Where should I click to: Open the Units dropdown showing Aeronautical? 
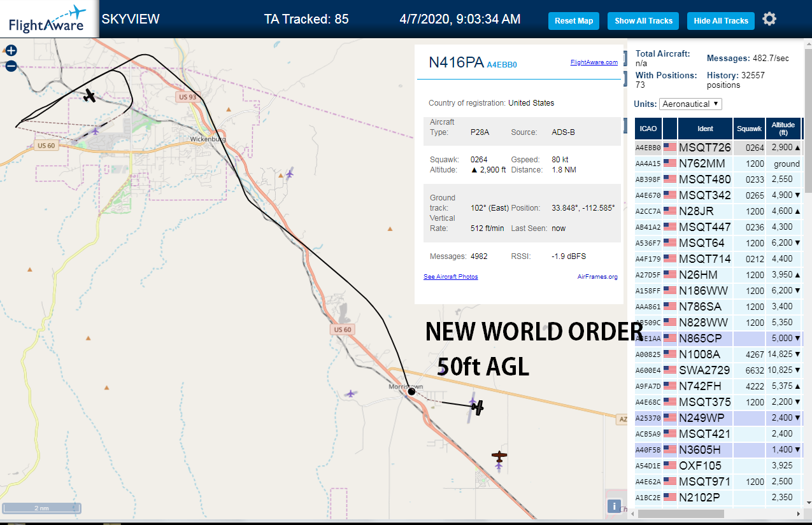[x=690, y=104]
